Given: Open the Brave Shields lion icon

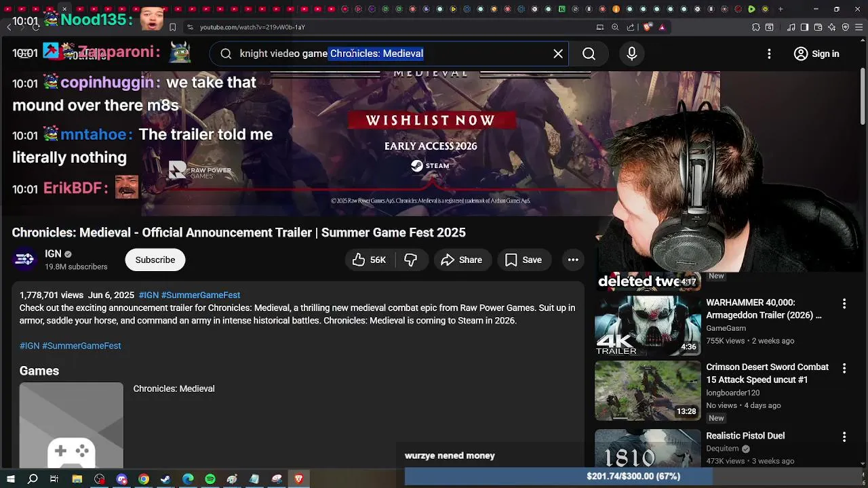Looking at the screenshot, I should click(x=647, y=27).
